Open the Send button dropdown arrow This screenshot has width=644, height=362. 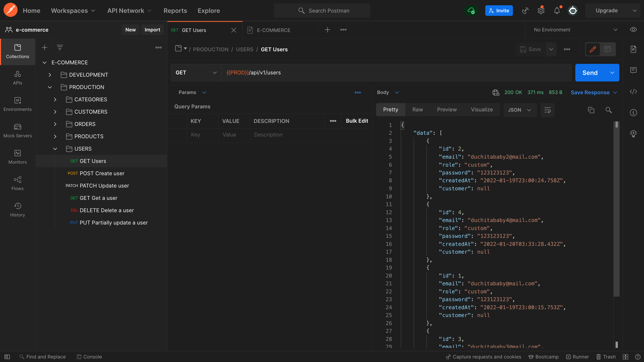(x=612, y=73)
